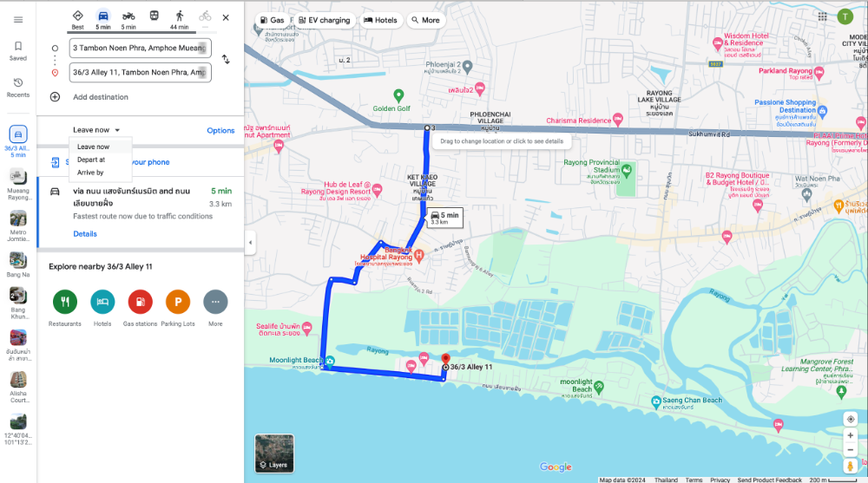
Task: Open route Options
Action: pos(220,131)
